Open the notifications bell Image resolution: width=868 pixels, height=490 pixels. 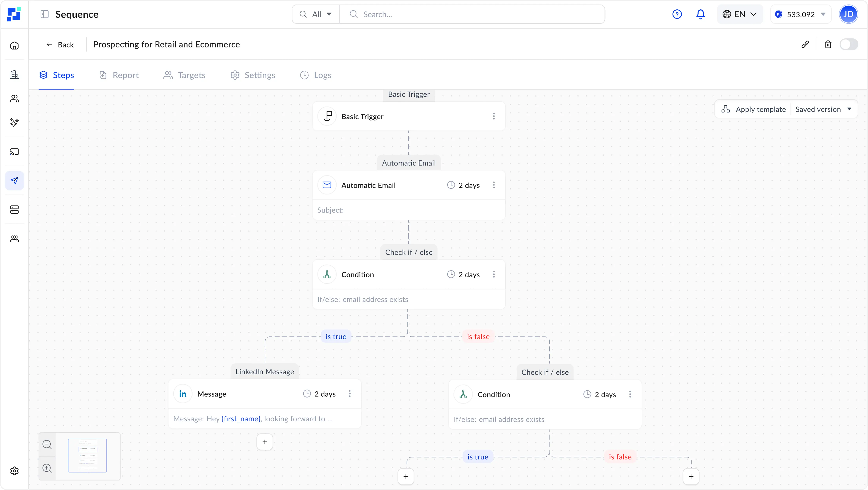pos(700,14)
